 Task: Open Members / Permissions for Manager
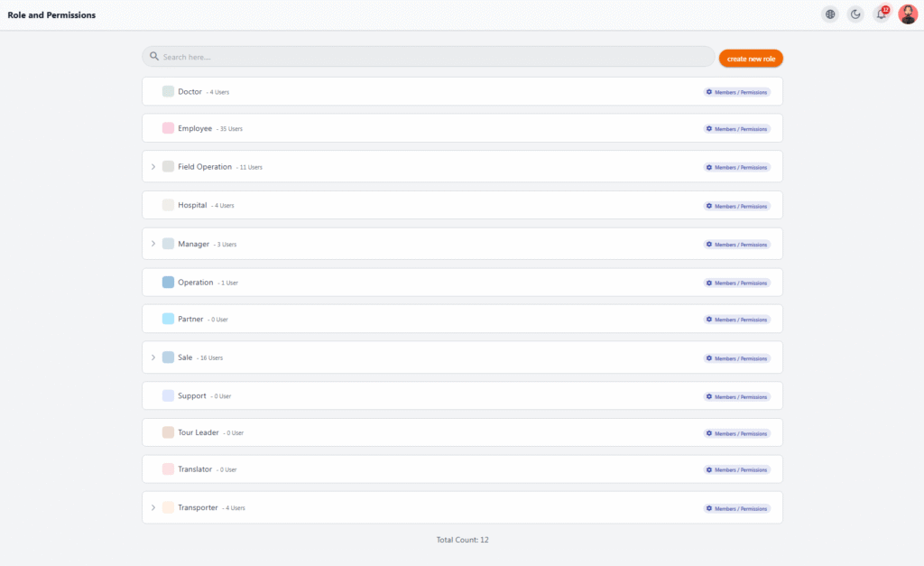pos(736,244)
